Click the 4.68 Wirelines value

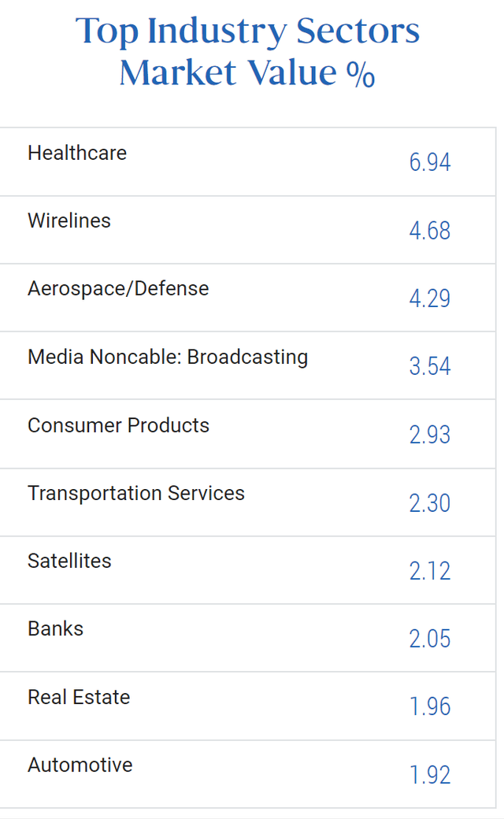pyautogui.click(x=429, y=230)
